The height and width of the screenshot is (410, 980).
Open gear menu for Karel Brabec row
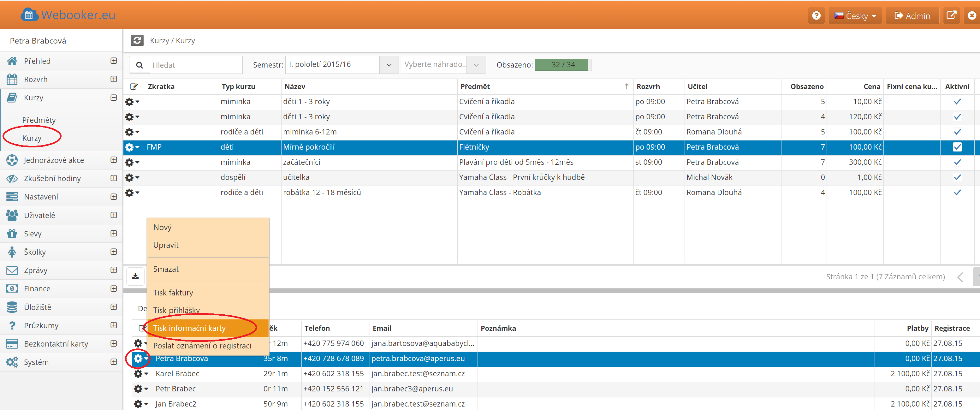pyautogui.click(x=140, y=373)
